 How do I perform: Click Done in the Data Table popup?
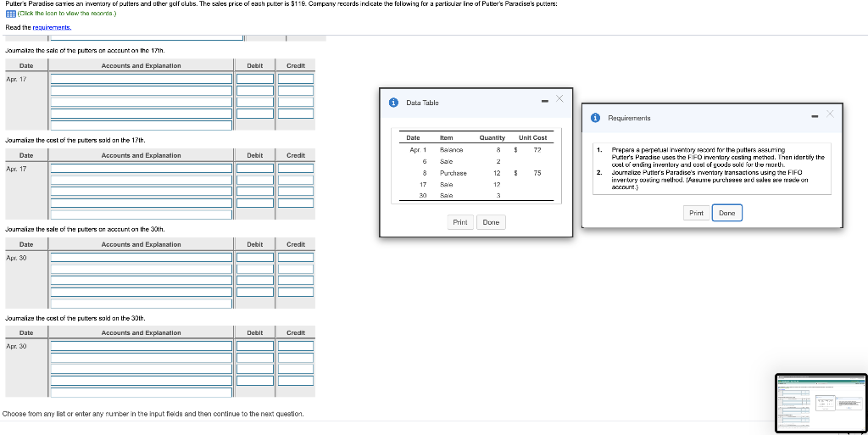point(491,222)
